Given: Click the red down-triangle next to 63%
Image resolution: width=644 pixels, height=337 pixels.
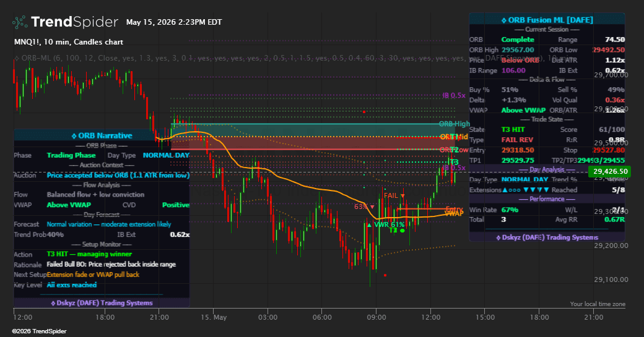Looking at the screenshot, I should pos(372,207).
